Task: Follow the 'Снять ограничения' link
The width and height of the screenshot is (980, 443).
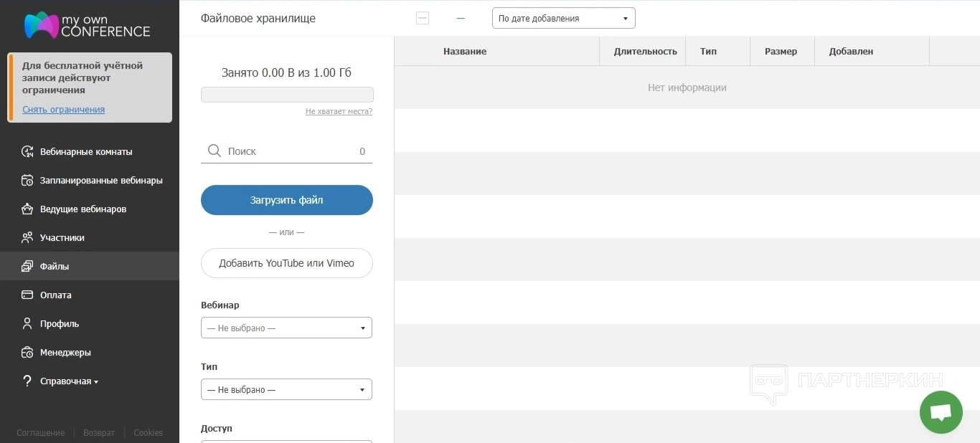Action: pos(63,110)
